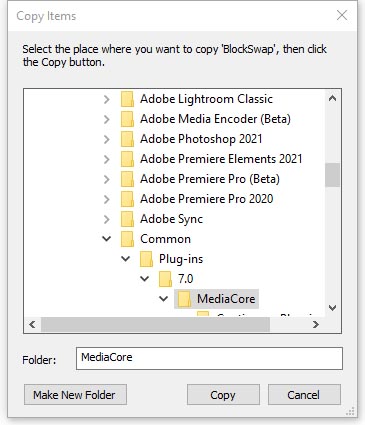The width and height of the screenshot is (365, 425).
Task: Collapse the Plug-ins folder node
Action: click(126, 259)
